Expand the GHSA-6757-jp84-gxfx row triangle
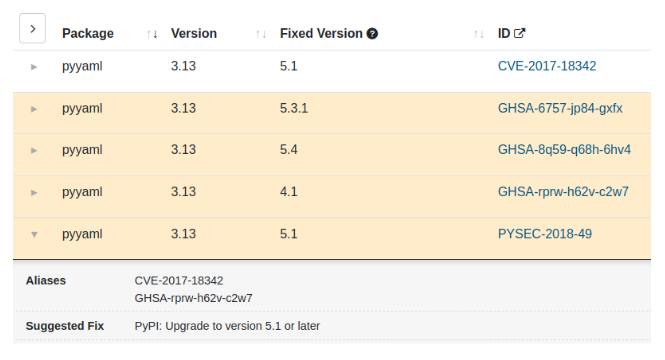665x360 pixels. (x=34, y=109)
